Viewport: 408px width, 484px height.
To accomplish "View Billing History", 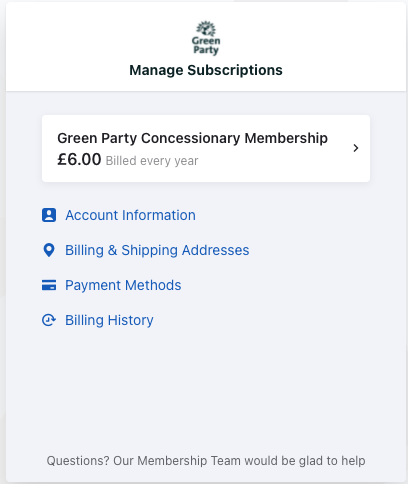I will (109, 320).
